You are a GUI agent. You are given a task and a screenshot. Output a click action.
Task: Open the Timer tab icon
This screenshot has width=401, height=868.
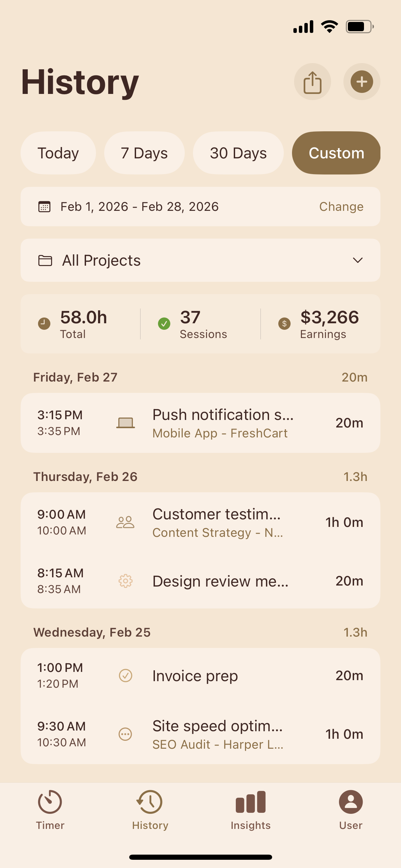tap(50, 802)
